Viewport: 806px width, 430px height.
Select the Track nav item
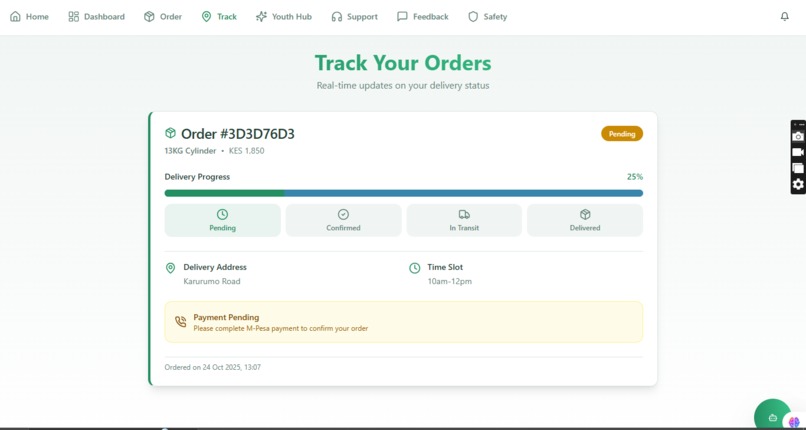(x=219, y=16)
